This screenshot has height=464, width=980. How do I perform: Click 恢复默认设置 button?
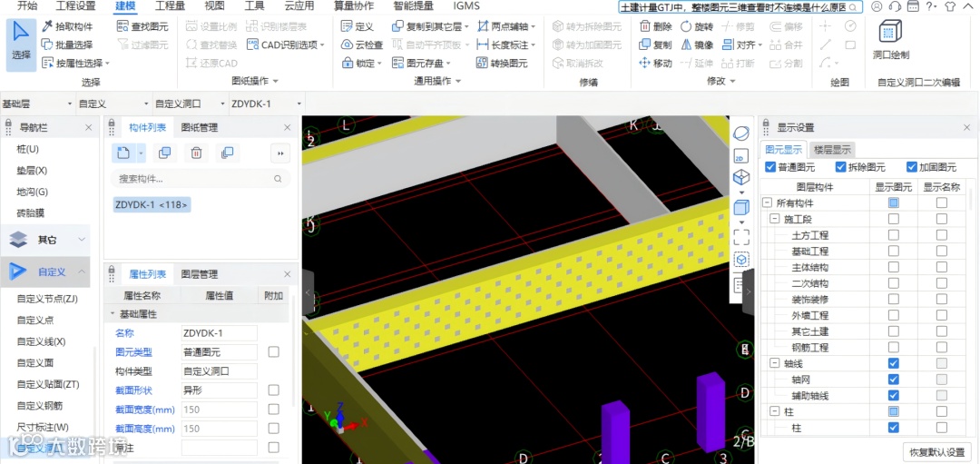pyautogui.click(x=937, y=452)
